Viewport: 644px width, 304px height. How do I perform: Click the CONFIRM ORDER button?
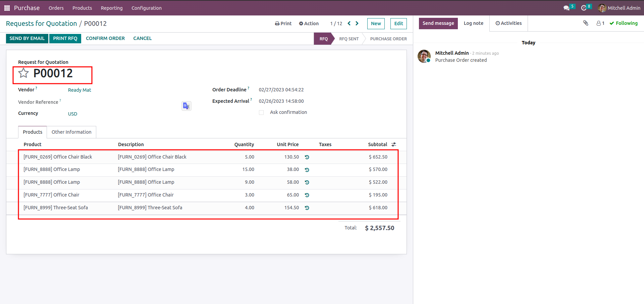click(x=105, y=38)
